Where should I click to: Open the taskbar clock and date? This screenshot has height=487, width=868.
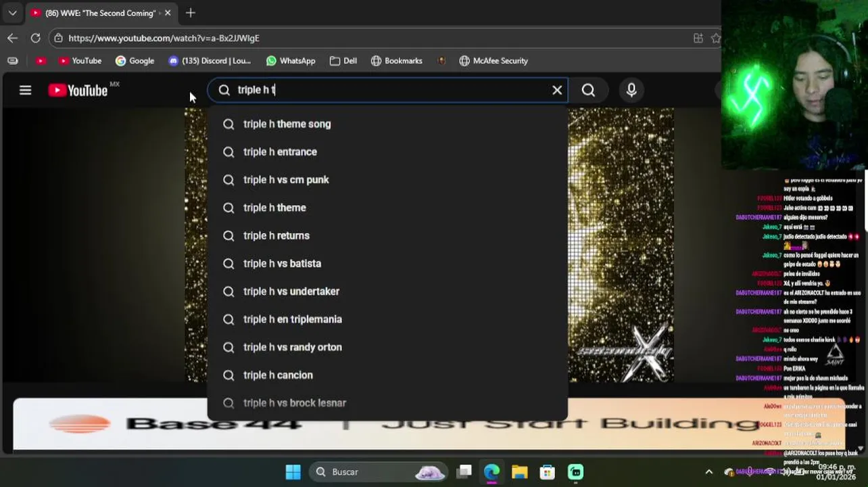tap(836, 471)
